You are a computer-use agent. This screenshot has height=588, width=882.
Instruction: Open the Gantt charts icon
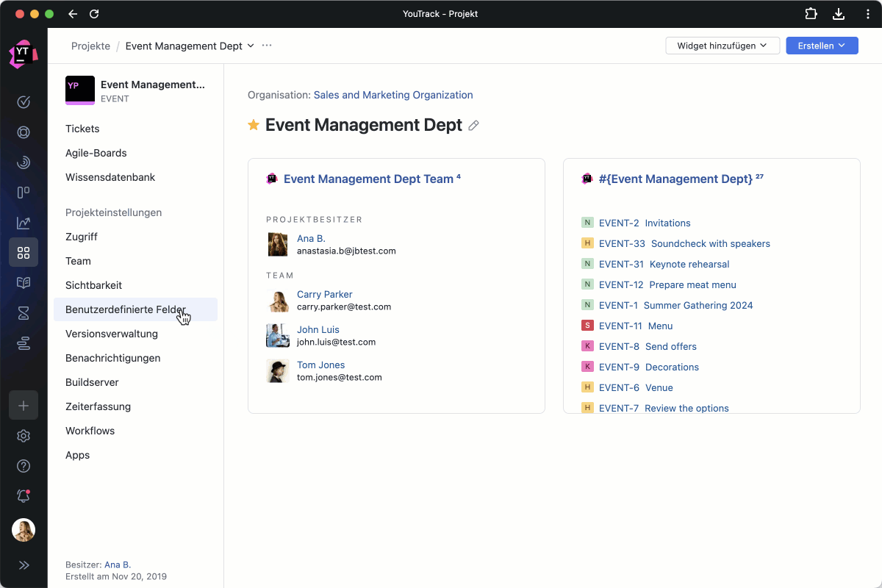(x=24, y=344)
